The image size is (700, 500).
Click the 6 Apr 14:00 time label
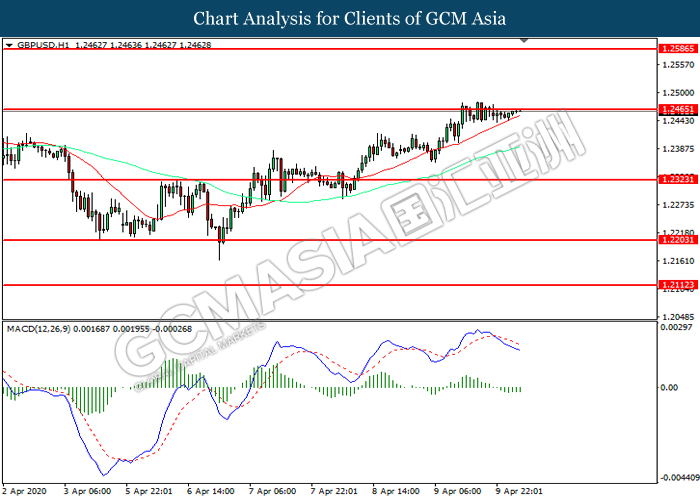tap(211, 492)
